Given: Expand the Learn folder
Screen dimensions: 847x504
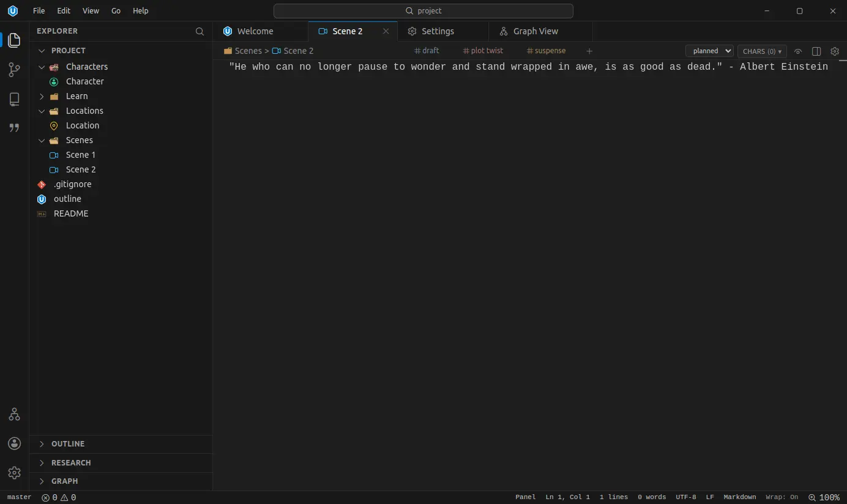Looking at the screenshot, I should pos(76,96).
